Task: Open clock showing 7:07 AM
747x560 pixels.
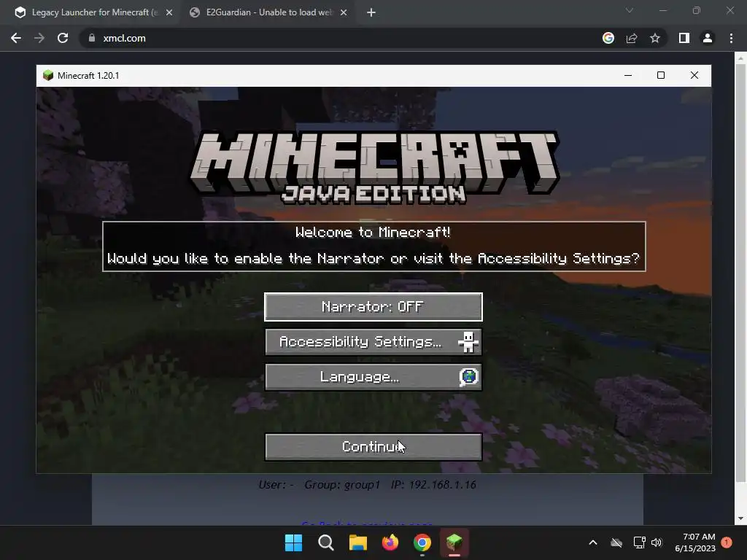Action: pyautogui.click(x=695, y=542)
